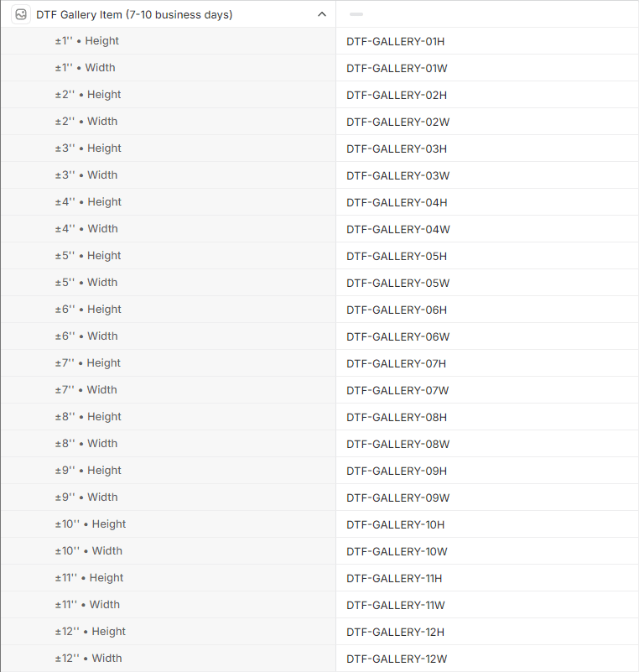Select the ±6'' • Width variant row
Screen dimensions: 639x672
click(86, 336)
